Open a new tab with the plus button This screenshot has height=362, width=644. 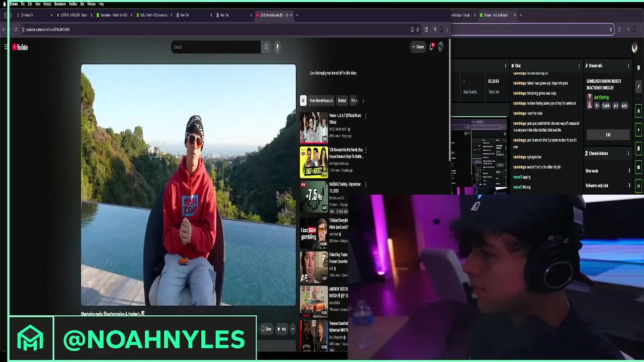coord(297,15)
